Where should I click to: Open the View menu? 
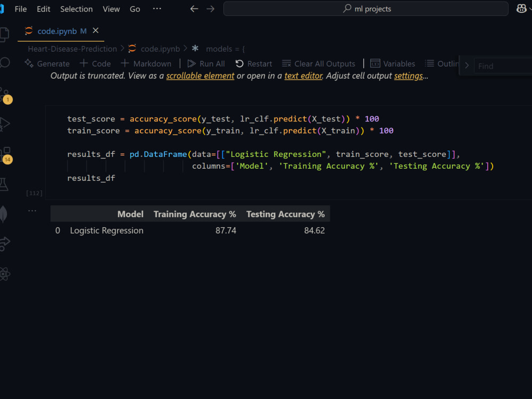[111, 9]
